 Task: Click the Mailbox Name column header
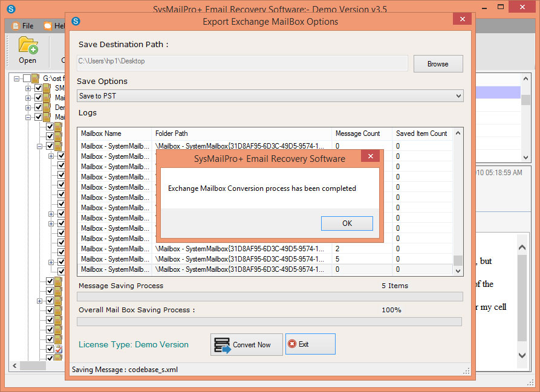pos(114,133)
